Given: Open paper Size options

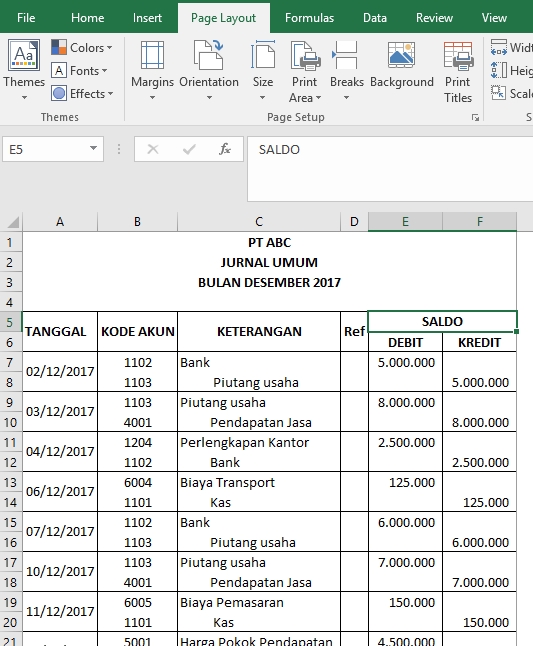Looking at the screenshot, I should click(x=263, y=70).
